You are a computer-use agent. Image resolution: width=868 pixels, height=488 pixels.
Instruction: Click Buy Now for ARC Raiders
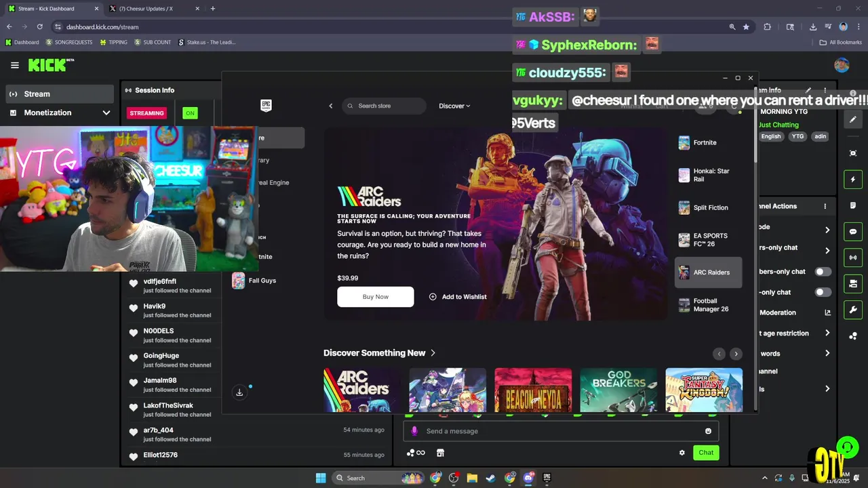click(376, 297)
